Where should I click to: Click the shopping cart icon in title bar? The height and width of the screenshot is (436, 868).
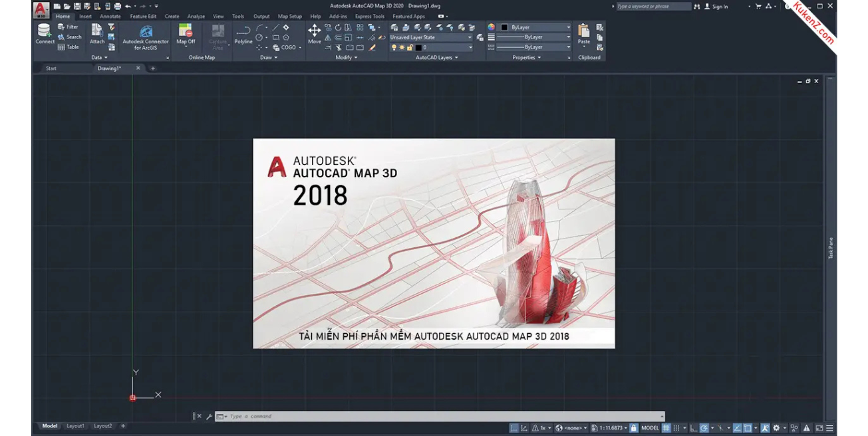pyautogui.click(x=758, y=6)
